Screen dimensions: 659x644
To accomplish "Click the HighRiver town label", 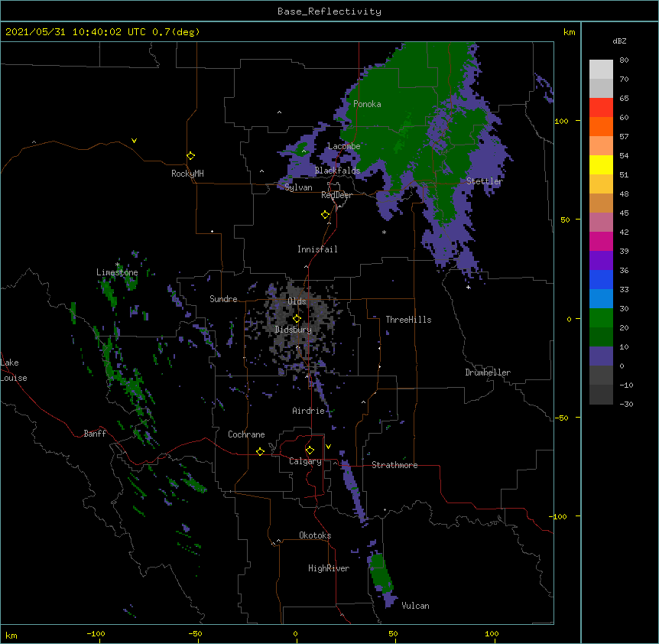I will pyautogui.click(x=329, y=568).
